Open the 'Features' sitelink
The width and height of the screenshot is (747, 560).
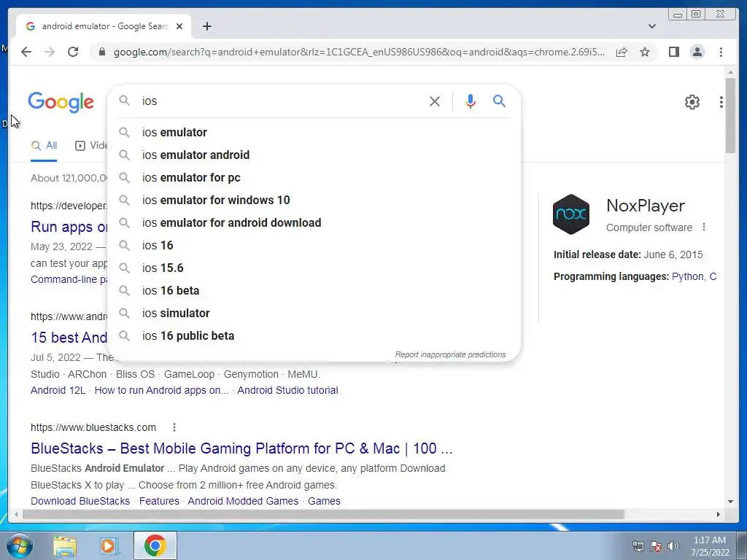(x=159, y=501)
